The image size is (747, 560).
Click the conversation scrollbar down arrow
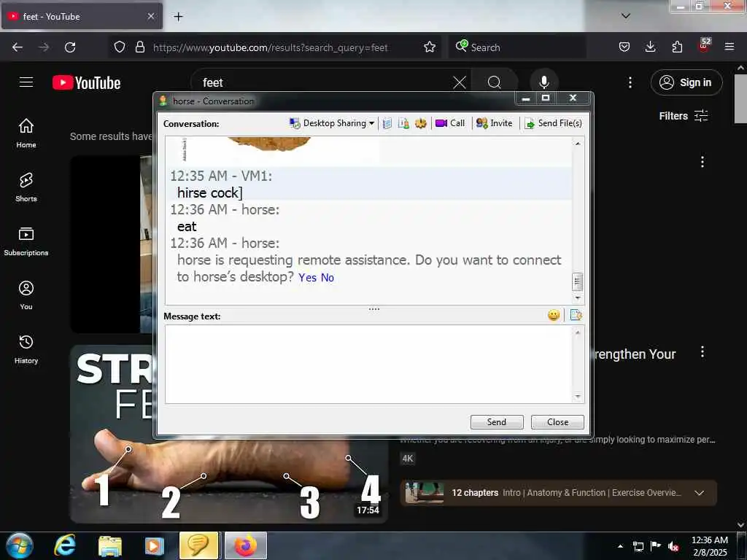click(x=578, y=298)
